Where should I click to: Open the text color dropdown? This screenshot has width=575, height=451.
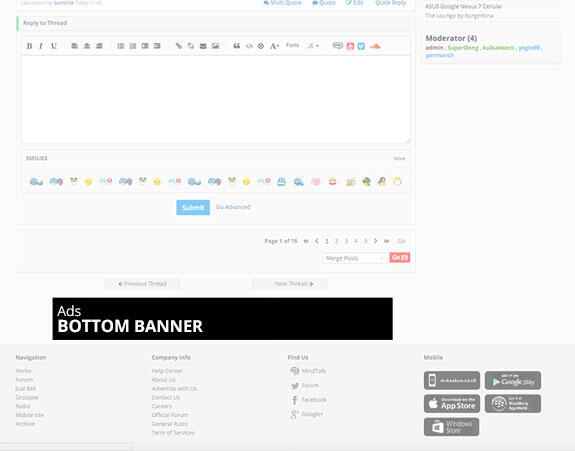coord(313,46)
